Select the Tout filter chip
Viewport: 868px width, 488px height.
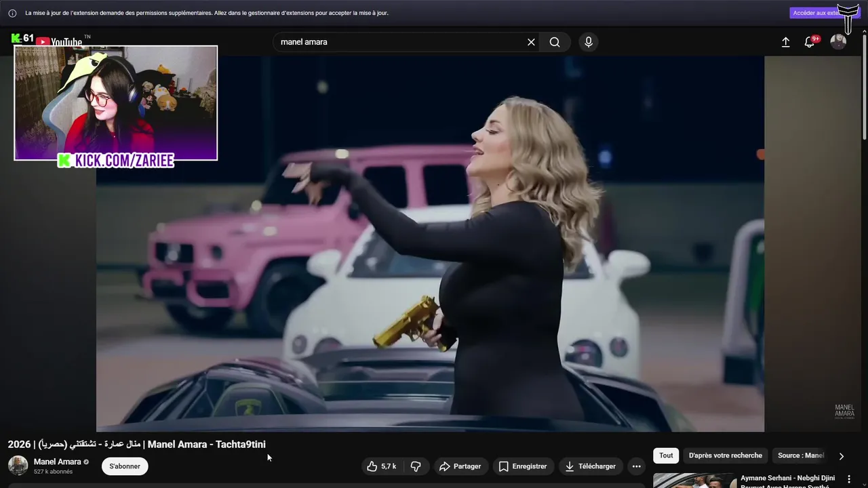tap(666, 455)
